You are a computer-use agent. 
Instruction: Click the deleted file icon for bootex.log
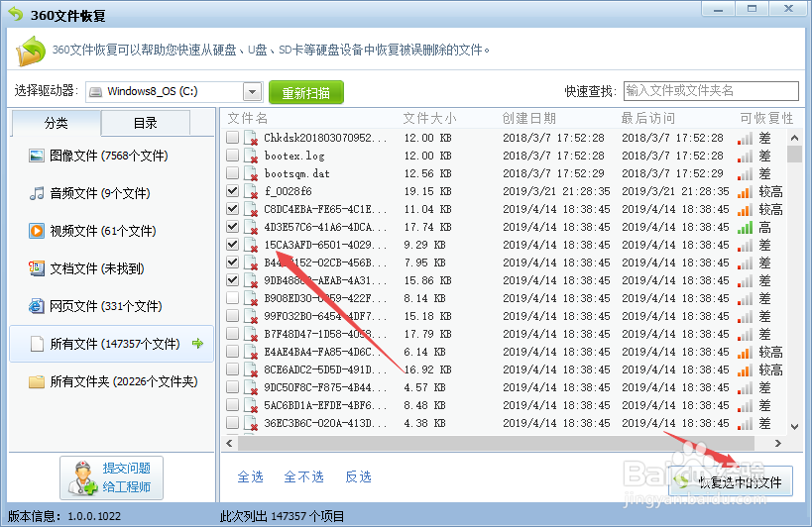[x=251, y=156]
